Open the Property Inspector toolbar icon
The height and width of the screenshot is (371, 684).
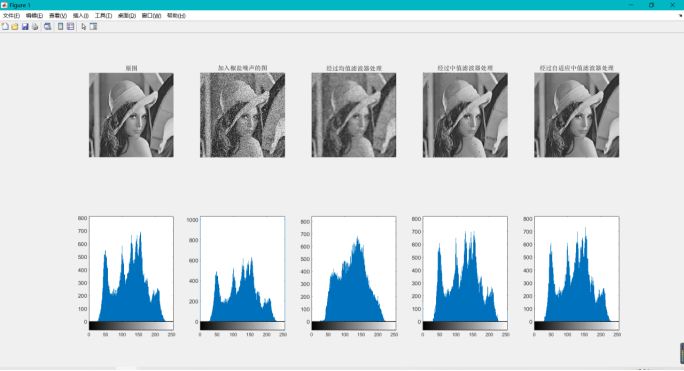coord(93,27)
